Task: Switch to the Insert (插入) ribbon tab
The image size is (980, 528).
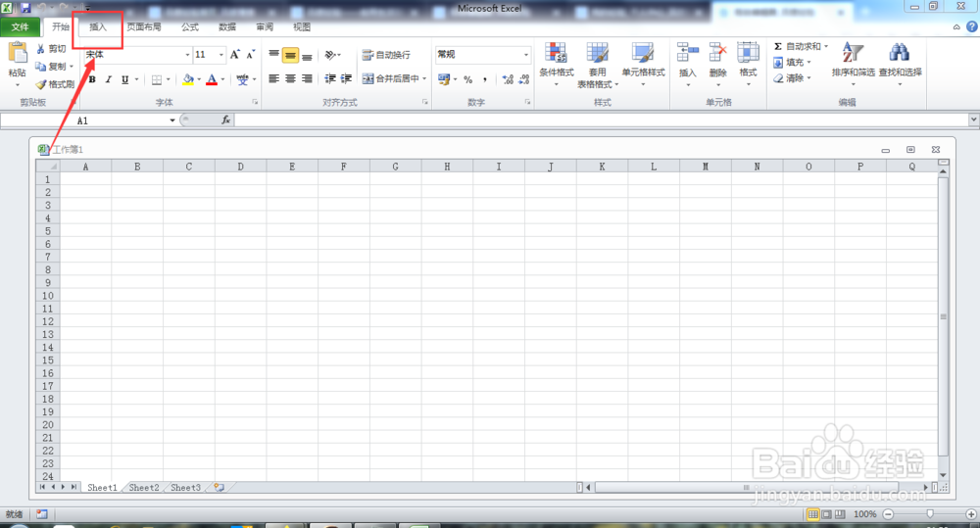Action: point(98,26)
